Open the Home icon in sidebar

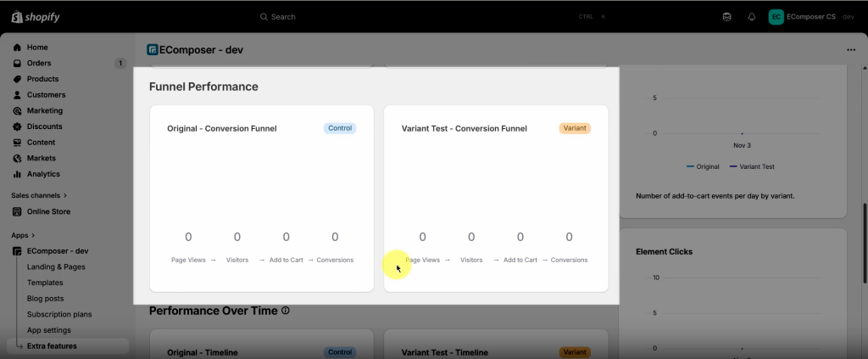[17, 48]
